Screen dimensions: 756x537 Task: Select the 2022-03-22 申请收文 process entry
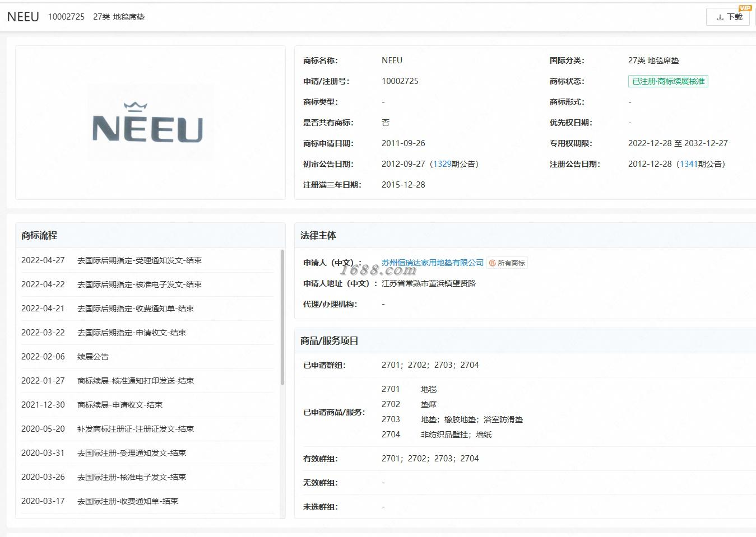147,333
